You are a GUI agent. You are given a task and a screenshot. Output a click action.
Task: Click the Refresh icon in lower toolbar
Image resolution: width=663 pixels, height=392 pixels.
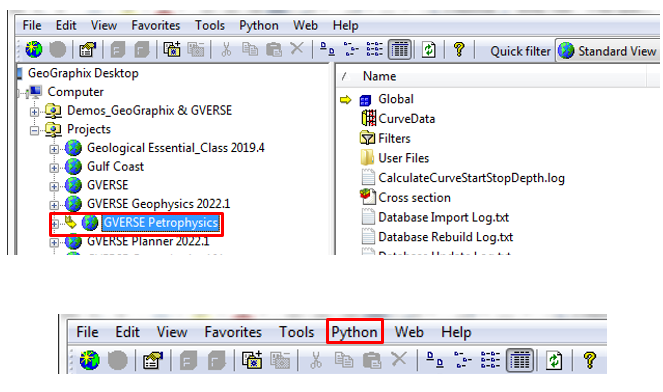click(554, 360)
